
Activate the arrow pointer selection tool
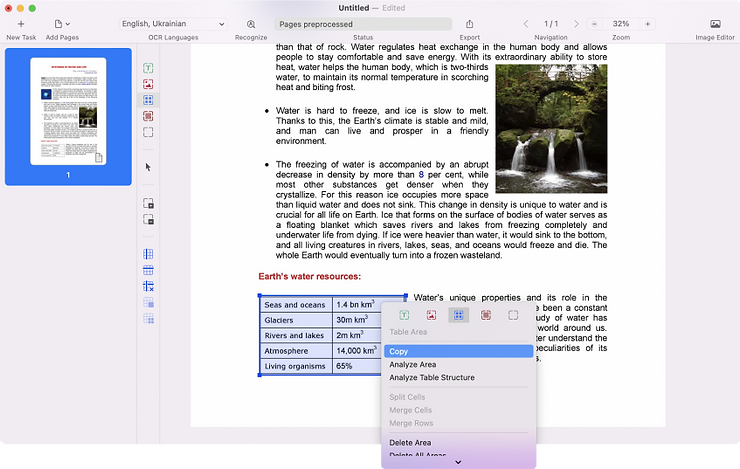[x=148, y=167]
